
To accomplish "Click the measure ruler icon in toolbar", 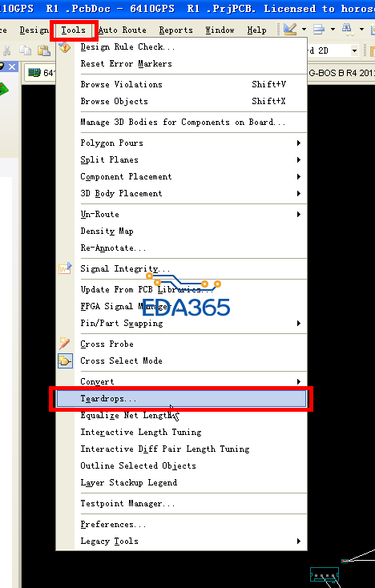I will coord(290,30).
